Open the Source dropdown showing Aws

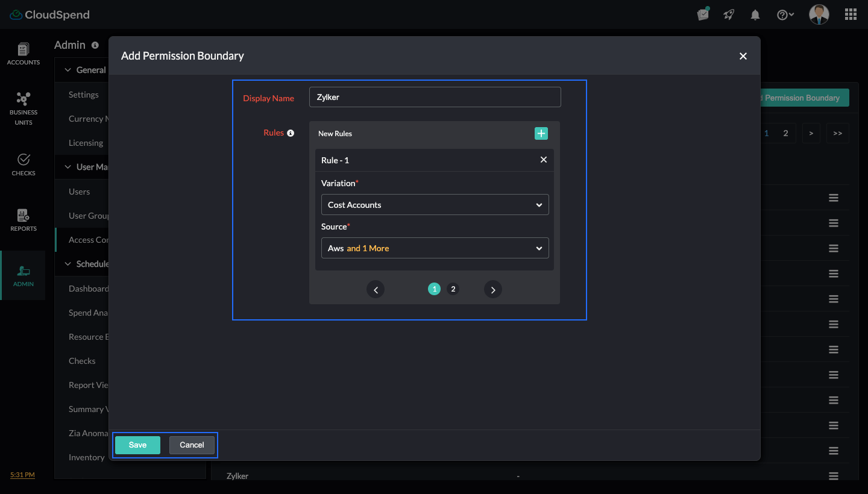[x=435, y=248]
